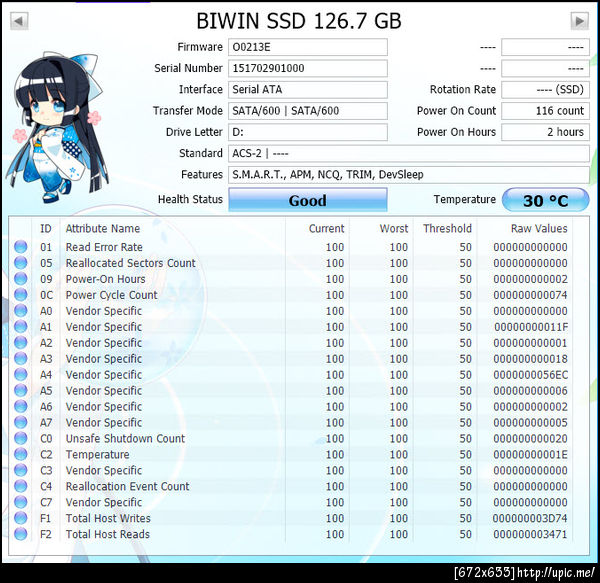Image resolution: width=600 pixels, height=583 pixels.
Task: Select the Temperature attribute name in table
Action: point(97,454)
